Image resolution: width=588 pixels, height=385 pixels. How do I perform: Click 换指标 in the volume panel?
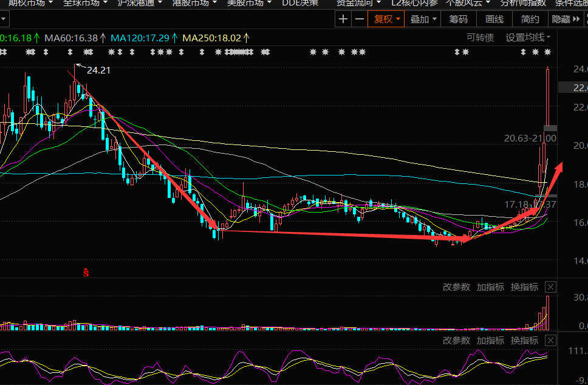(x=524, y=287)
